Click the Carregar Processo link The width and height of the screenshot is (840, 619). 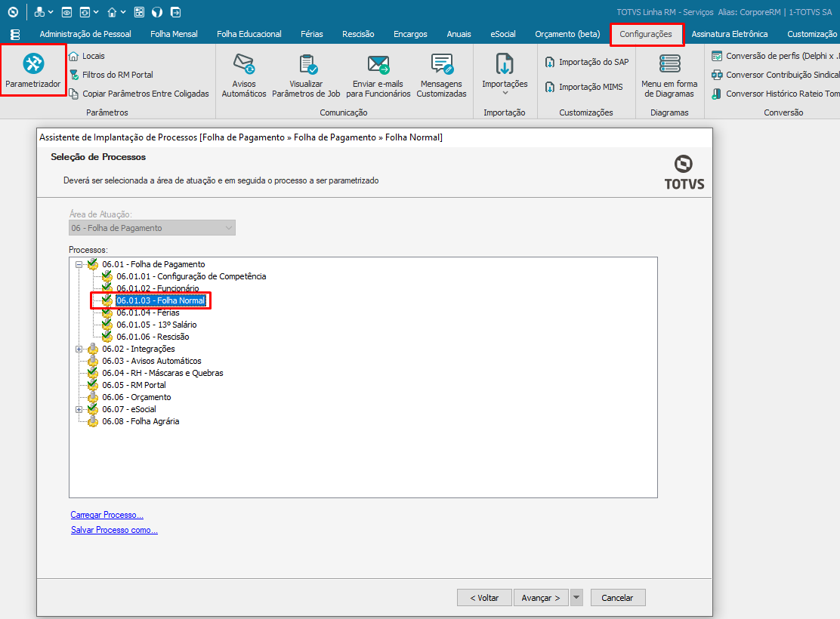coord(107,515)
